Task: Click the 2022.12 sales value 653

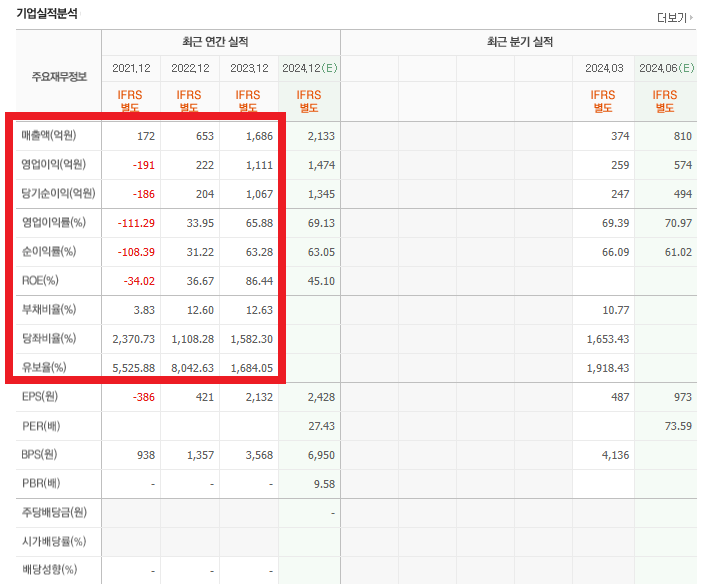Action: (x=205, y=136)
